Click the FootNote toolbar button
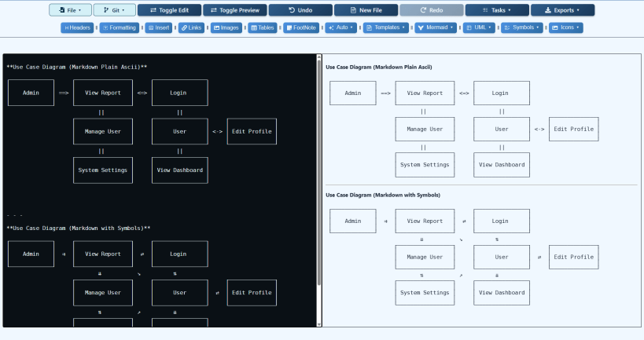 301,27
